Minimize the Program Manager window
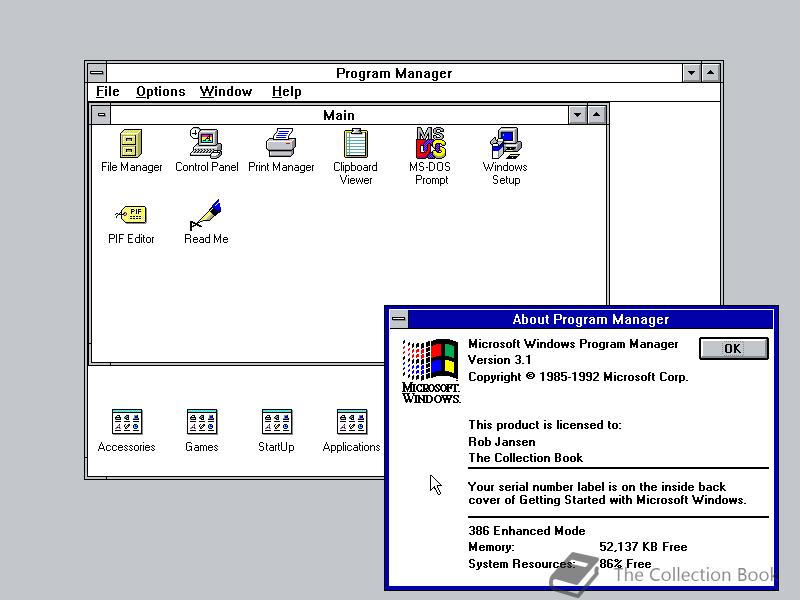800x600 pixels. pos(691,73)
